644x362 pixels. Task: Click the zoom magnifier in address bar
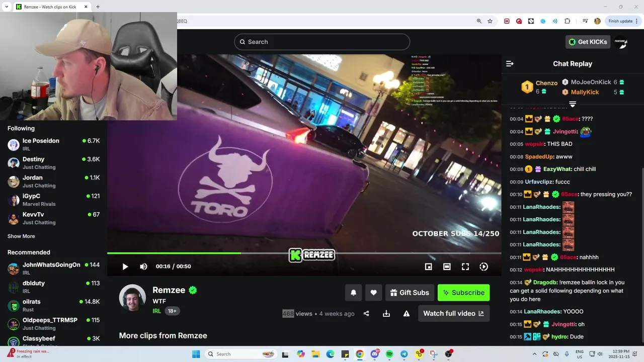coord(479,21)
